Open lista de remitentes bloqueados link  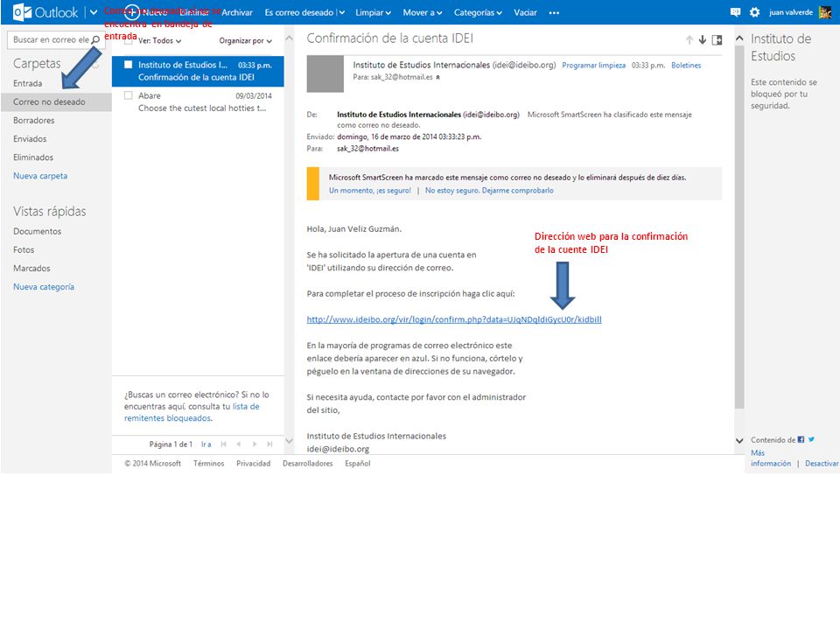[x=192, y=412]
